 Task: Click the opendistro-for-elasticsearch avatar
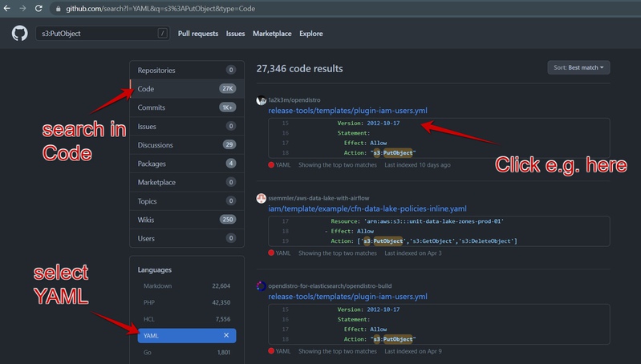point(262,286)
